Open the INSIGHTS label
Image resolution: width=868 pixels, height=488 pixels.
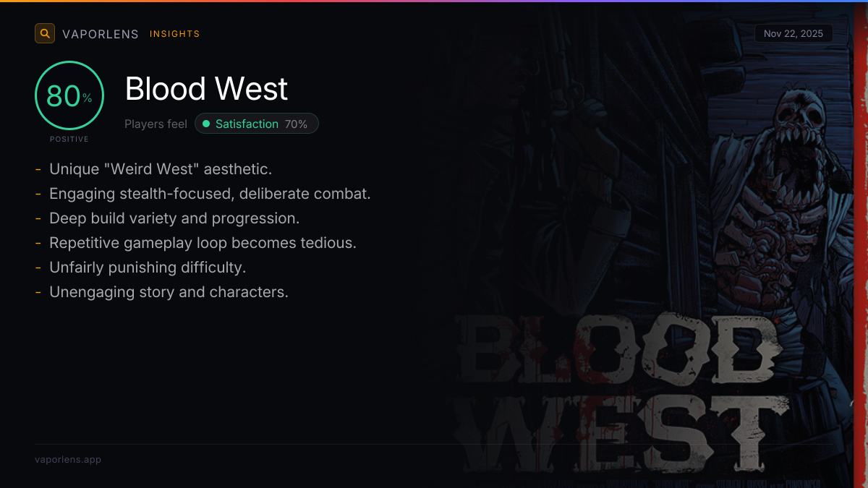coord(174,34)
